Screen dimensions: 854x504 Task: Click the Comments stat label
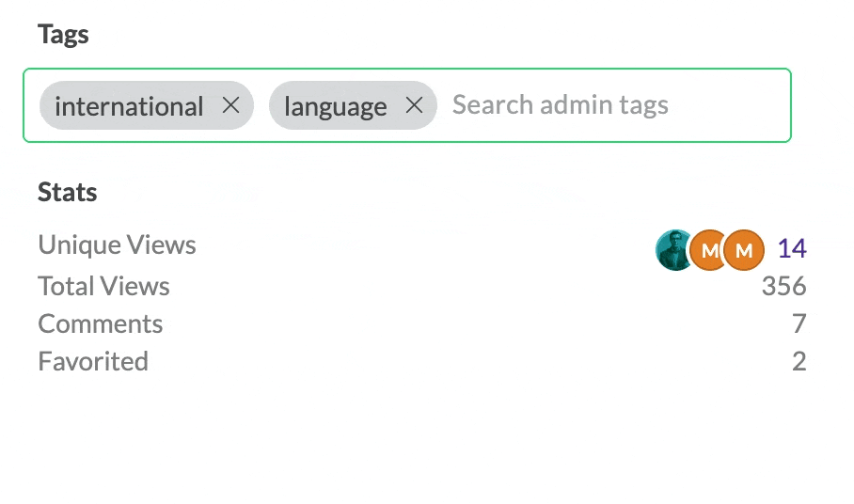click(101, 323)
